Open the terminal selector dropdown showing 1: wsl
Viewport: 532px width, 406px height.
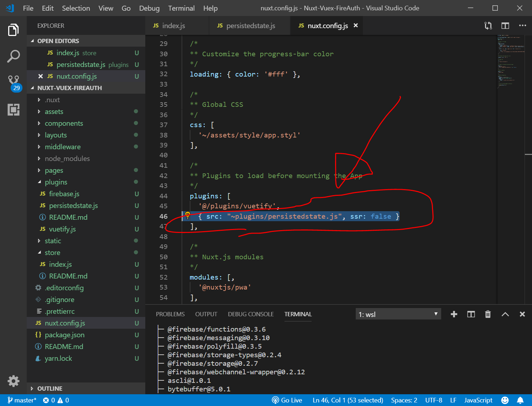[x=398, y=314]
